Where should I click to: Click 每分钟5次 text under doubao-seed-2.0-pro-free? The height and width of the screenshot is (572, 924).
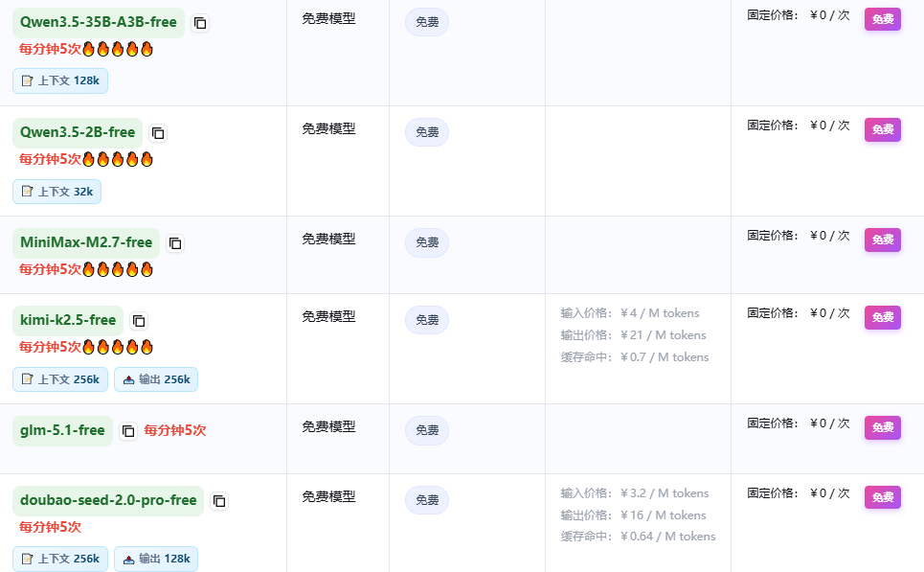pos(50,527)
